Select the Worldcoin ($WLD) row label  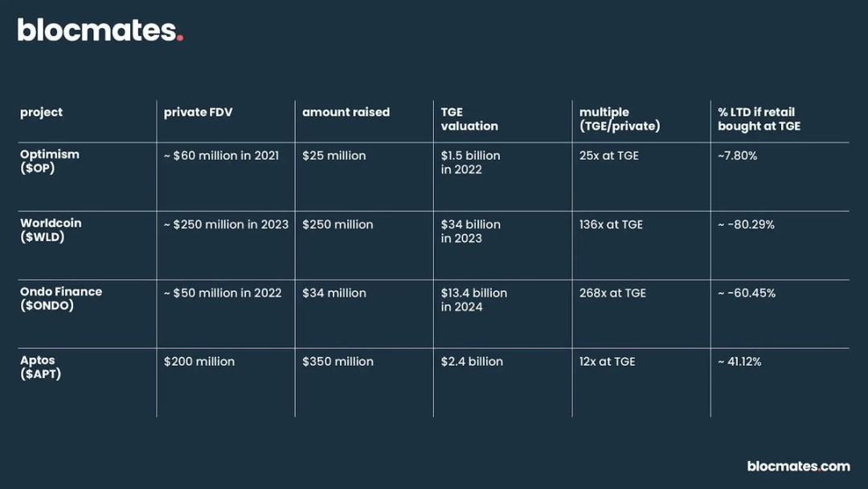coord(51,230)
